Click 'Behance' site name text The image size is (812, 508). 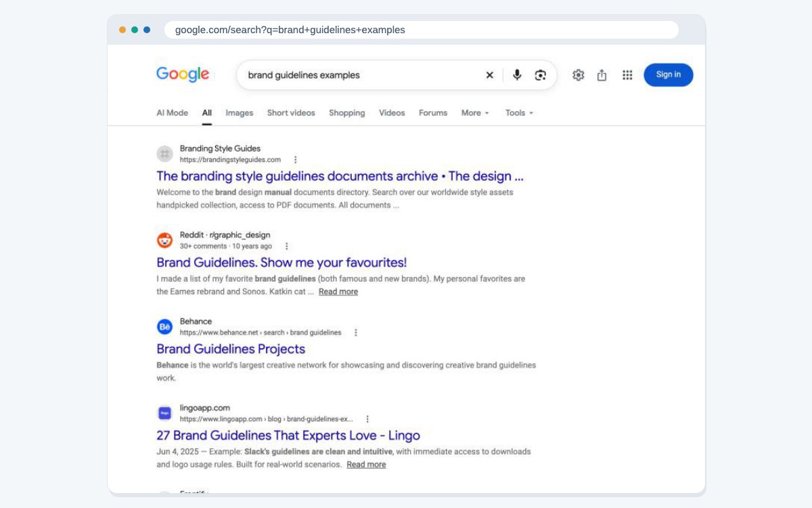[x=196, y=321]
